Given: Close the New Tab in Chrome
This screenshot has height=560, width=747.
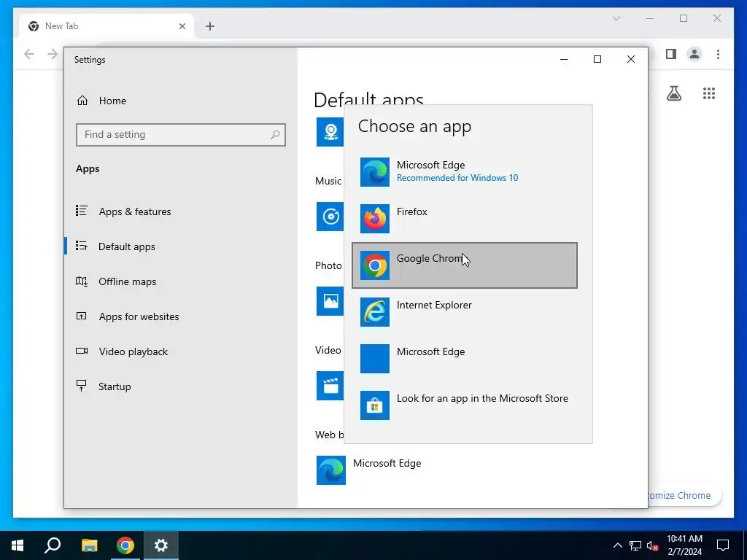Looking at the screenshot, I should click(182, 26).
